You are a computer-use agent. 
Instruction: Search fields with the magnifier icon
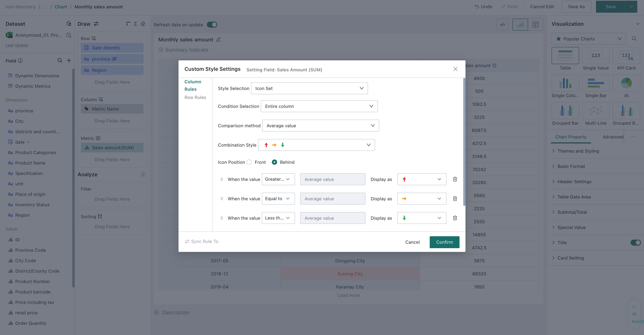pos(60,61)
